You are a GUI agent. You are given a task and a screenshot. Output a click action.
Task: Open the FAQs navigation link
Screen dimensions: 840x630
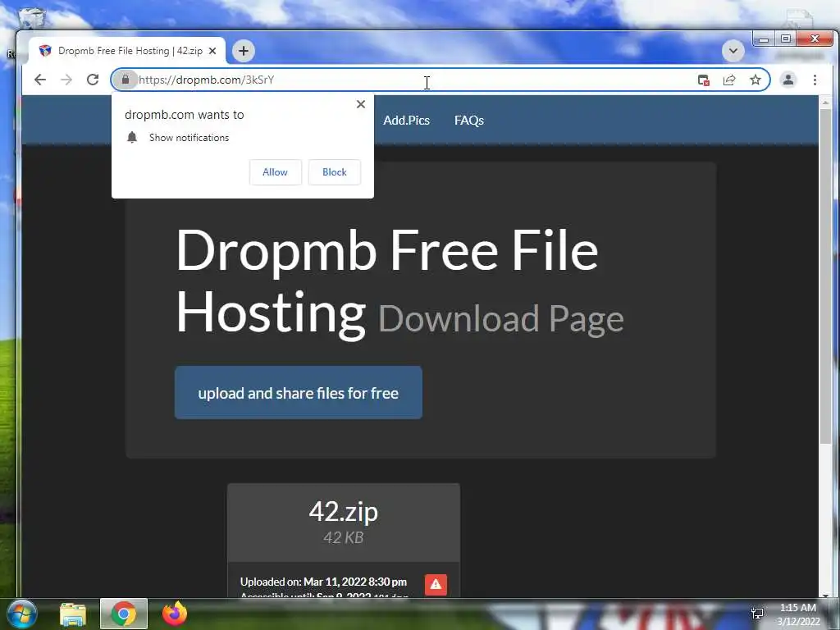(469, 121)
